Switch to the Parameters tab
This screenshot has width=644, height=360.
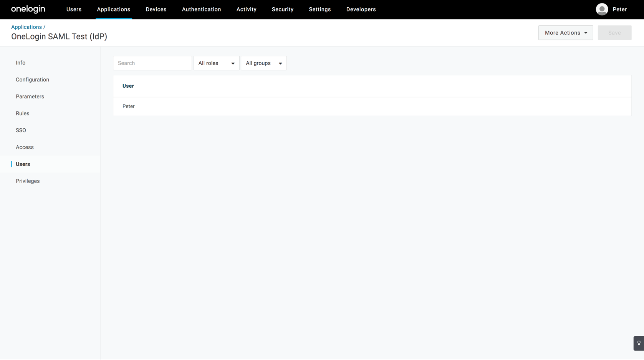30,96
